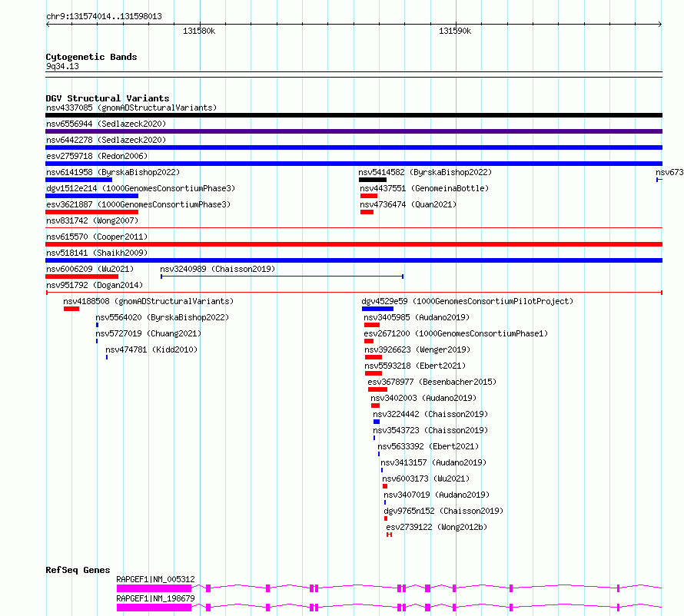Click esv2671200 (1000GenomesConsortiumPhase1) label
The height and width of the screenshot is (616, 684).
[x=456, y=333]
